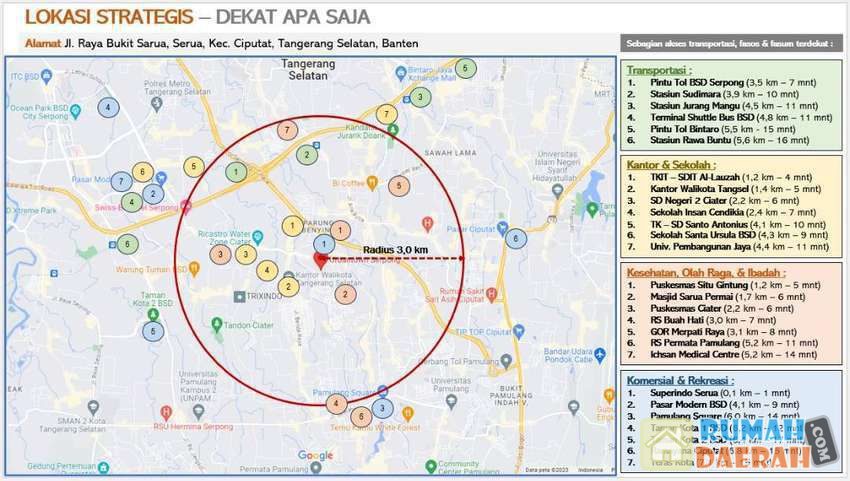Click blue marker 5 below Taman Kota 2 BSD

152,330
